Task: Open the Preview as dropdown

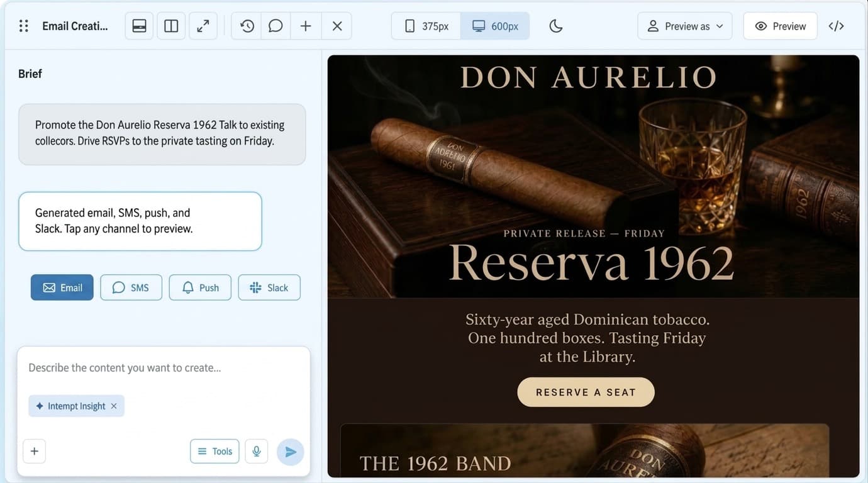Action: 685,26
